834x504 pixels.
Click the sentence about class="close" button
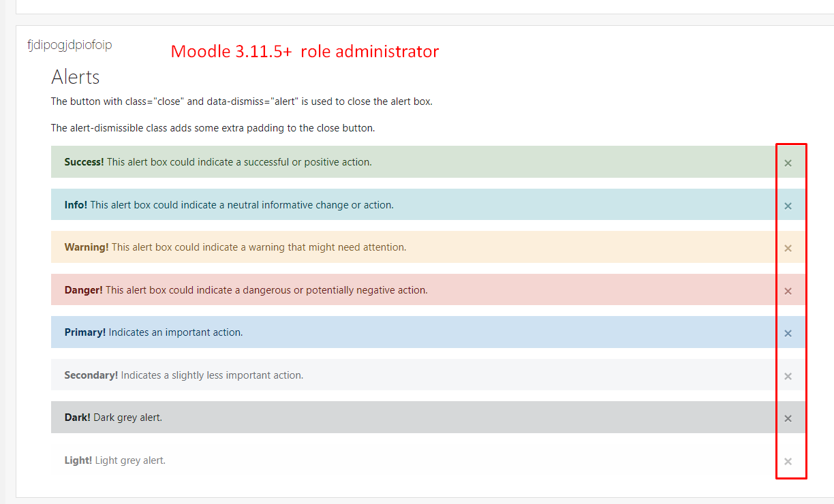[x=242, y=101]
